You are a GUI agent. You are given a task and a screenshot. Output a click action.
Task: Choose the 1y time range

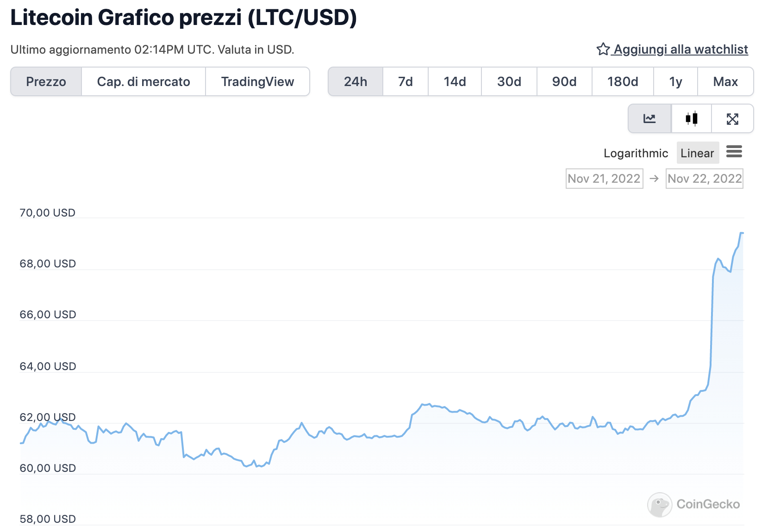[676, 81]
